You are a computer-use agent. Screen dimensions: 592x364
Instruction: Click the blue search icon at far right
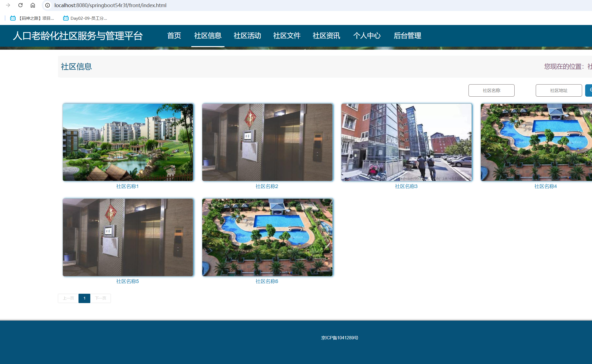pyautogui.click(x=590, y=90)
